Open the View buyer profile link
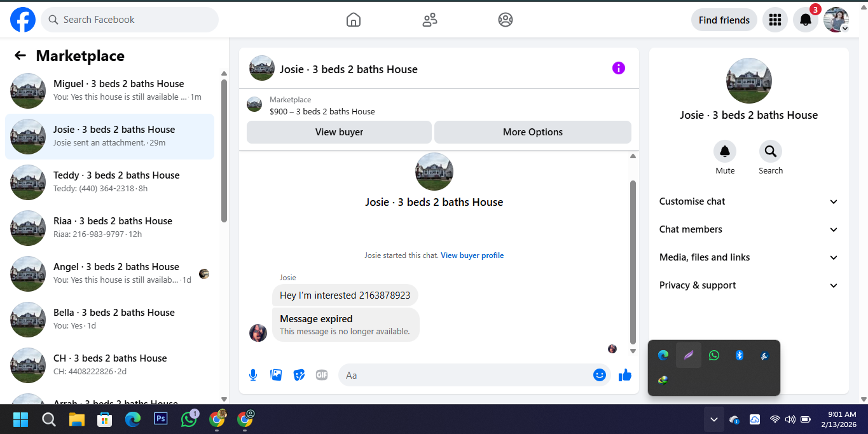 click(472, 255)
